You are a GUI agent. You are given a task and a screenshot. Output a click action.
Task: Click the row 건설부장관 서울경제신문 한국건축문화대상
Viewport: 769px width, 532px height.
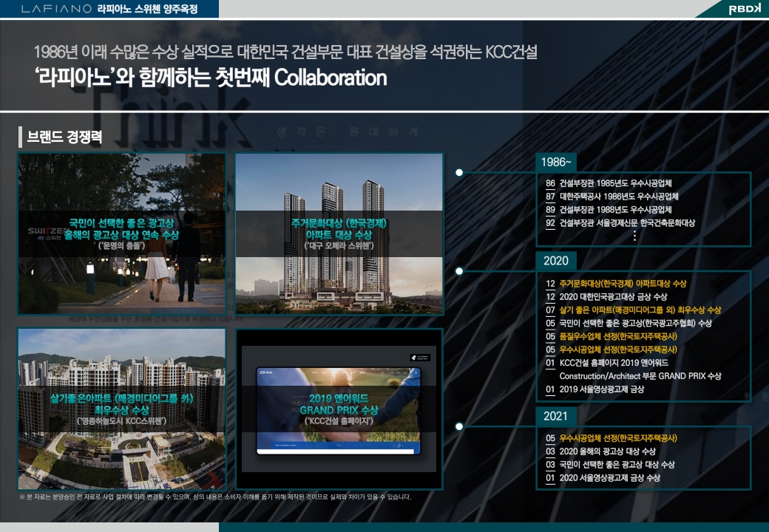click(620, 223)
